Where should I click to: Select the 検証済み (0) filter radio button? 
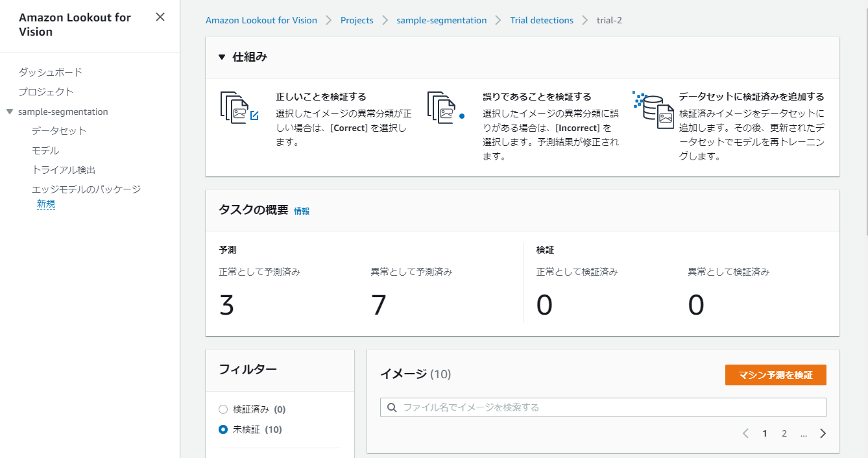click(x=223, y=409)
